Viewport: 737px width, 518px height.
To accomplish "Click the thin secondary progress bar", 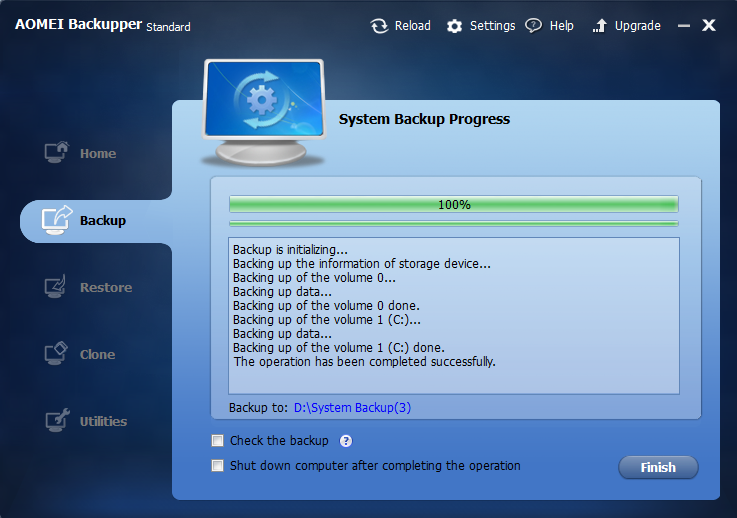I will point(454,224).
